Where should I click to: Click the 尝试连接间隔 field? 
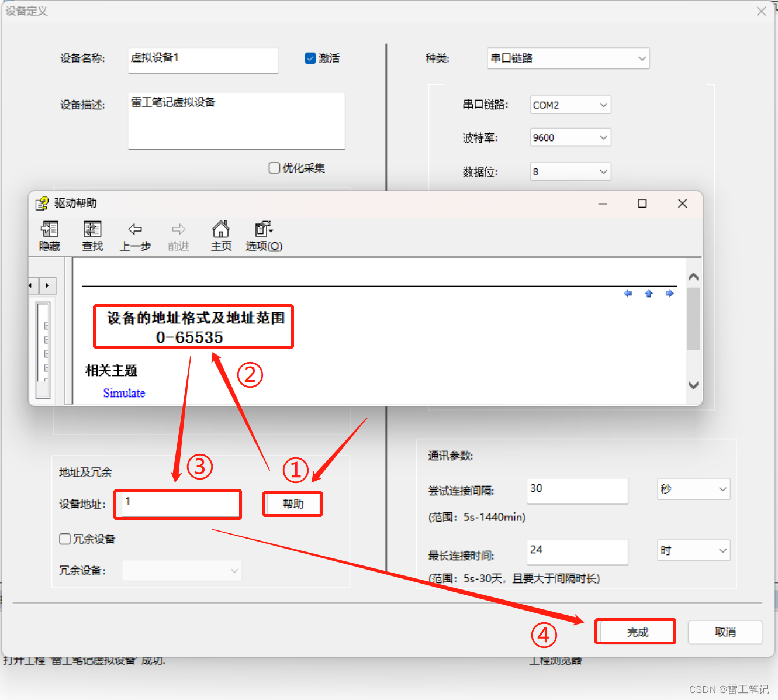578,491
